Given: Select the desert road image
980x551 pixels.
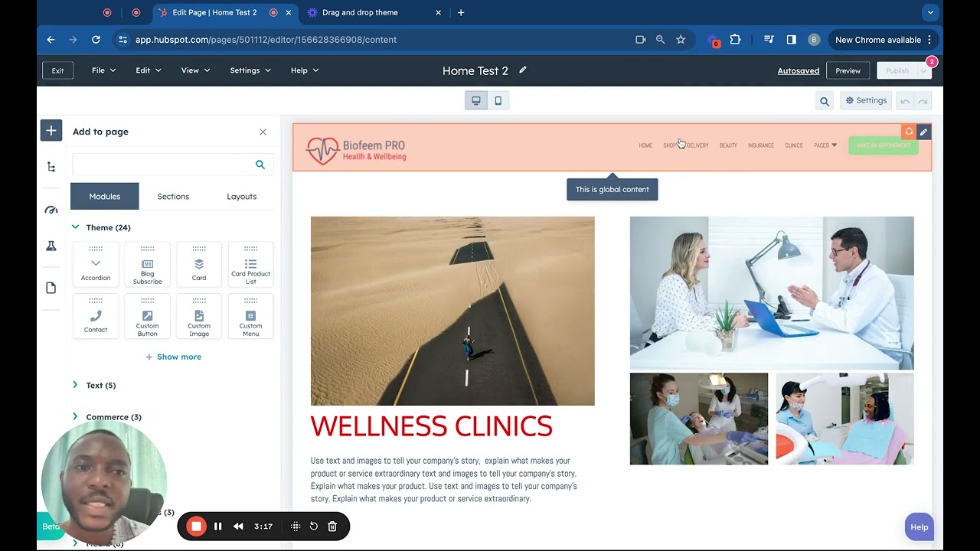Looking at the screenshot, I should point(452,311).
